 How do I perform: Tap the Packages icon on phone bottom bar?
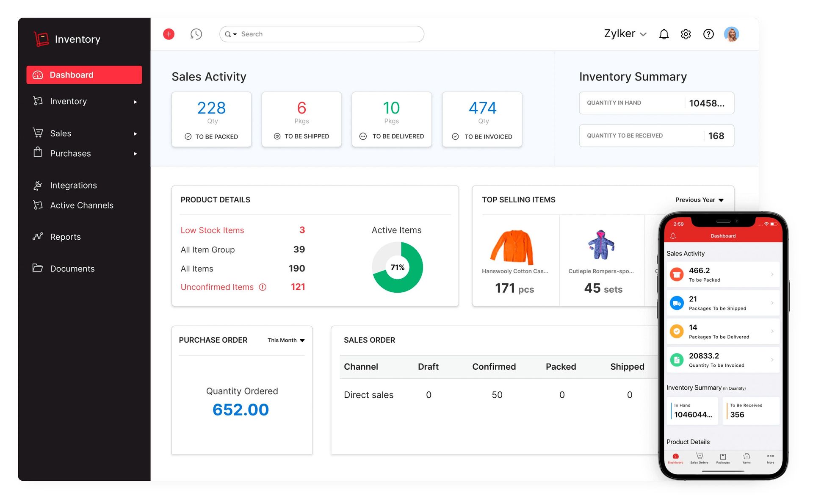click(723, 459)
